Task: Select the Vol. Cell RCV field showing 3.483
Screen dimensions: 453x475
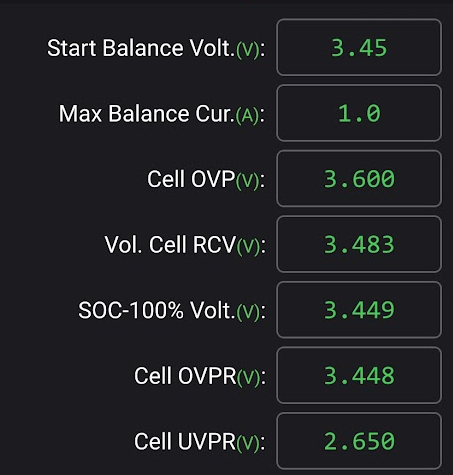Action: (x=359, y=244)
